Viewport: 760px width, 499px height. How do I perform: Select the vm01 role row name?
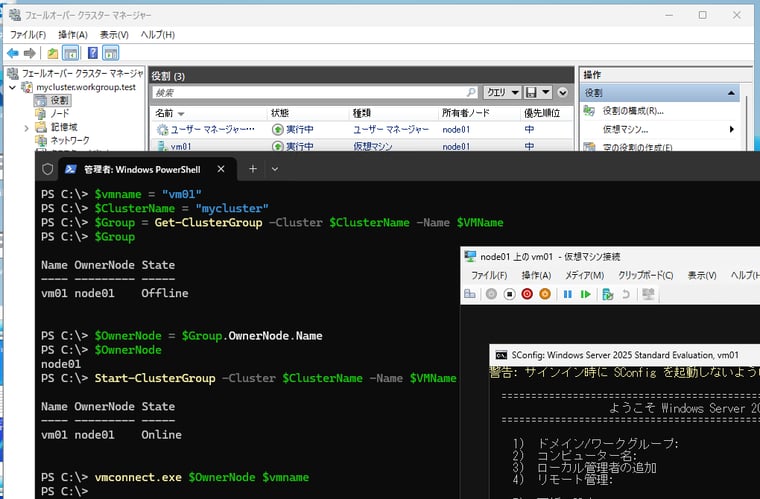[181, 146]
